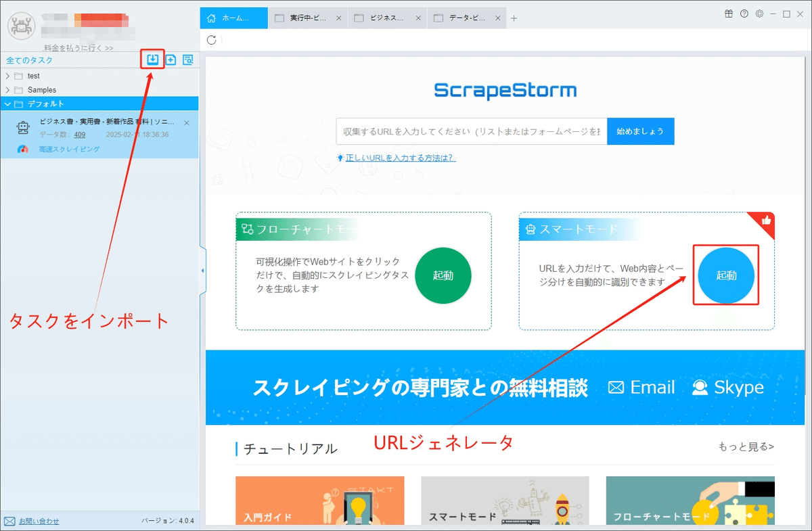
Task: Switch to the 実行中-ビ... tab
Action: pos(308,18)
